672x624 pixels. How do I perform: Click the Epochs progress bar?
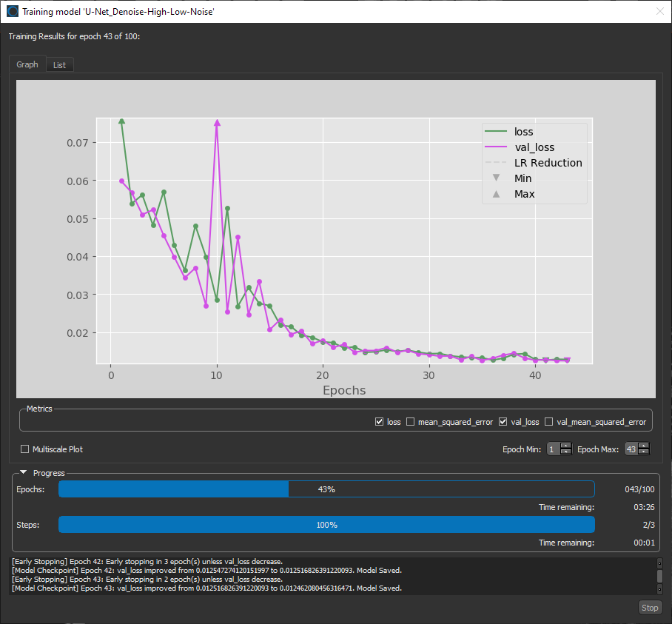(x=326, y=489)
